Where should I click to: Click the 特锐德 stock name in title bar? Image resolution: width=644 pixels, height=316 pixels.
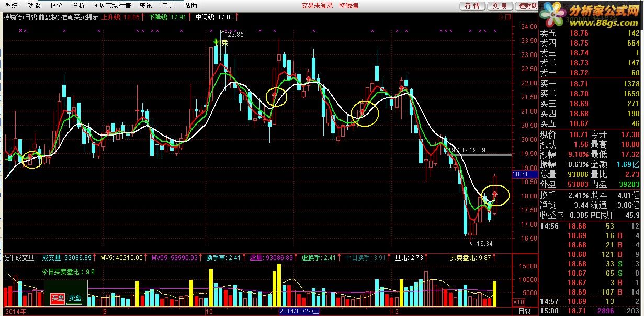[349, 6]
